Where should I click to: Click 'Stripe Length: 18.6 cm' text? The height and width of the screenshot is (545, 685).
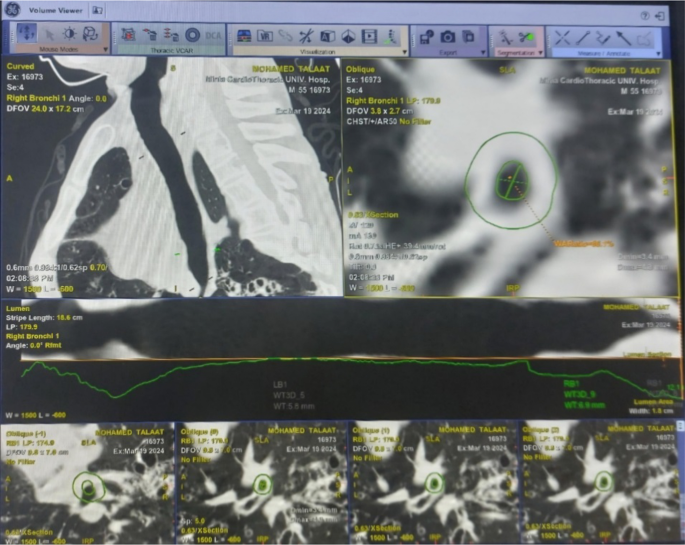(44, 317)
